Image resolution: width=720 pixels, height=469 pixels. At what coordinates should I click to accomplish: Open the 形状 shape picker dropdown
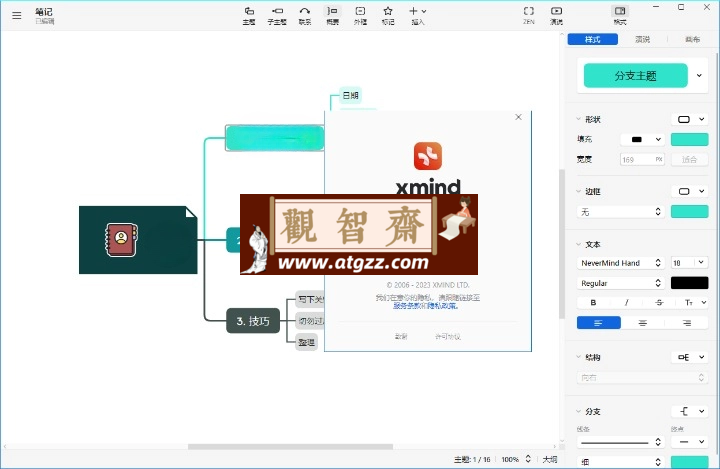click(689, 119)
